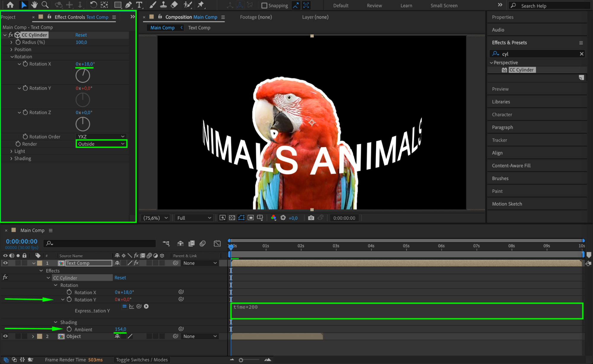The width and height of the screenshot is (593, 364).
Task: Select the Hand tool
Action: 34,5
